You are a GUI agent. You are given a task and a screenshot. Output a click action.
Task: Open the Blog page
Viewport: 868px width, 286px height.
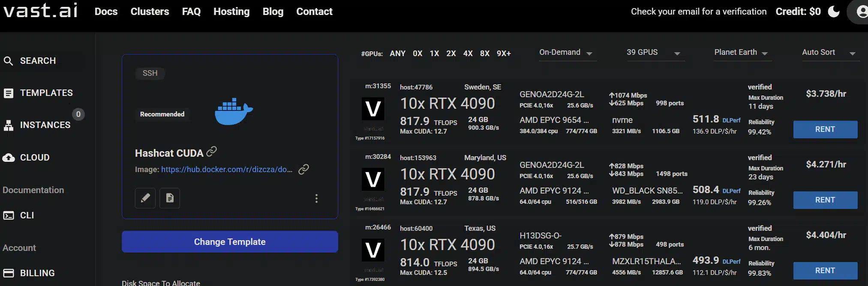click(x=273, y=12)
